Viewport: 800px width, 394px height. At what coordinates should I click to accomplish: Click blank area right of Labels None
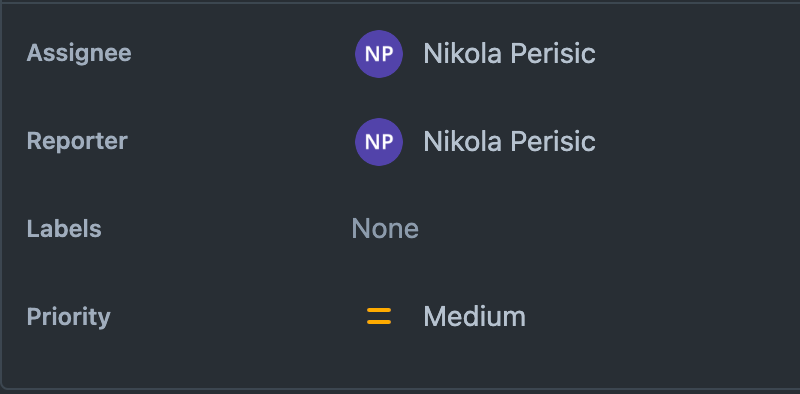pyautogui.click(x=607, y=229)
